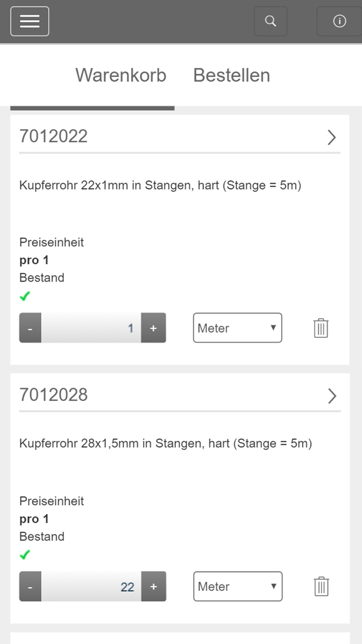Decrease quantity of 22x1mm Kupferrohr
Image resolution: width=362 pixels, height=644 pixels.
click(x=30, y=328)
